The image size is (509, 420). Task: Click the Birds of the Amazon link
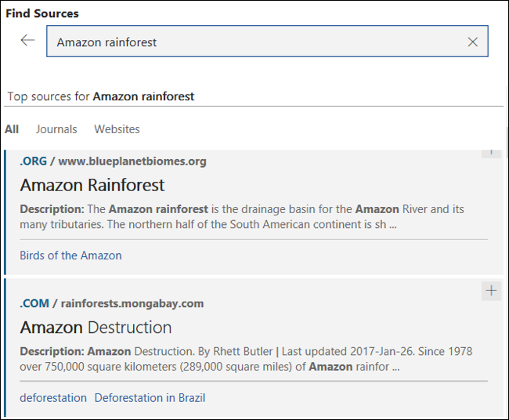point(70,255)
